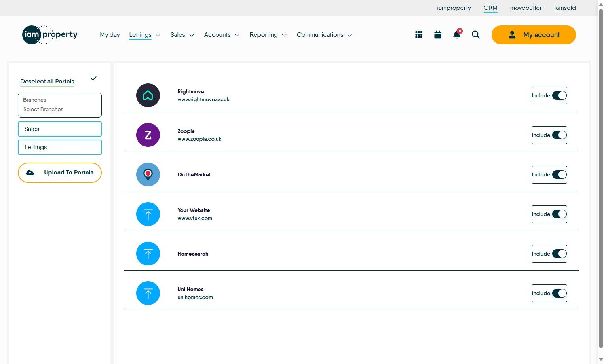Image resolution: width=604 pixels, height=364 pixels.
Task: Open the apps grid icon
Action: (x=419, y=35)
